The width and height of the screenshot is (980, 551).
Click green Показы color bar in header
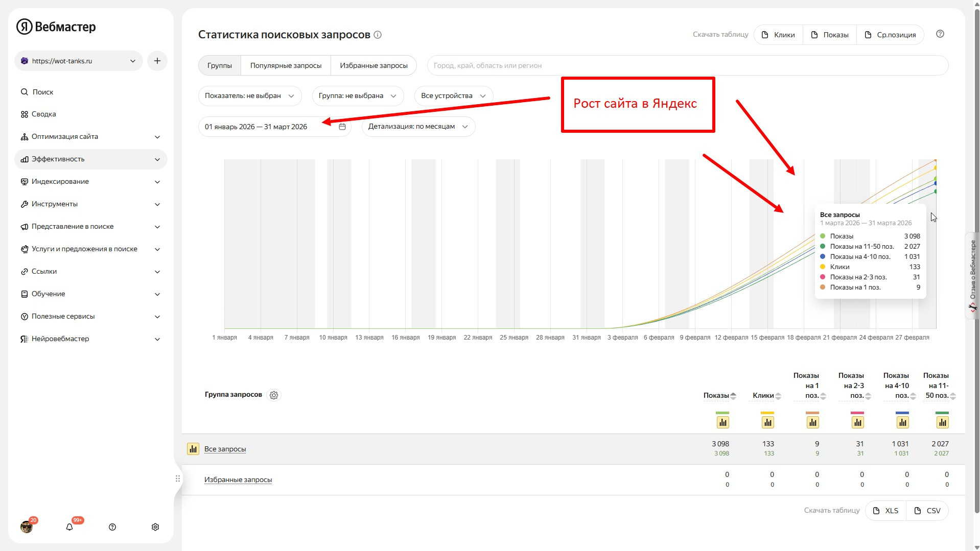[x=722, y=413]
